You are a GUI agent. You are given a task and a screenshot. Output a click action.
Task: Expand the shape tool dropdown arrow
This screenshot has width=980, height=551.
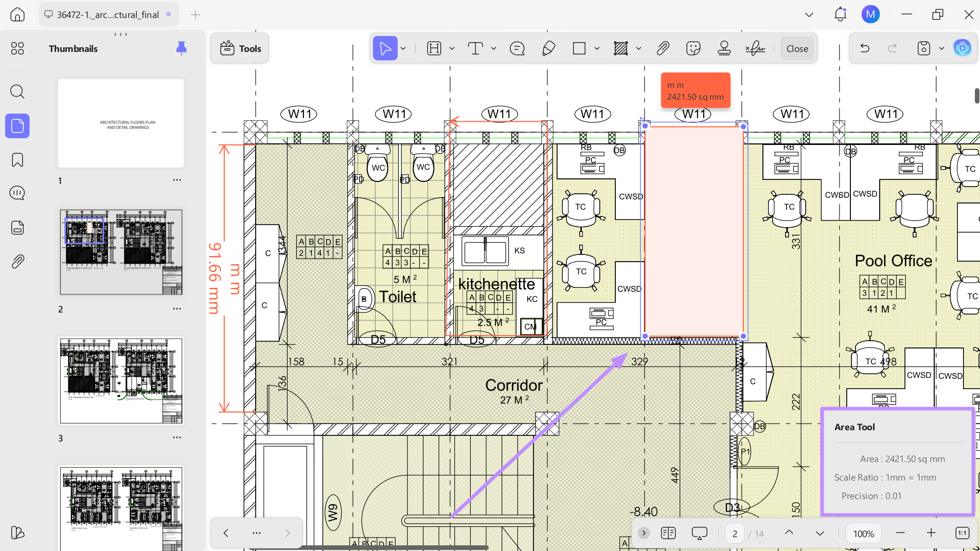[597, 49]
